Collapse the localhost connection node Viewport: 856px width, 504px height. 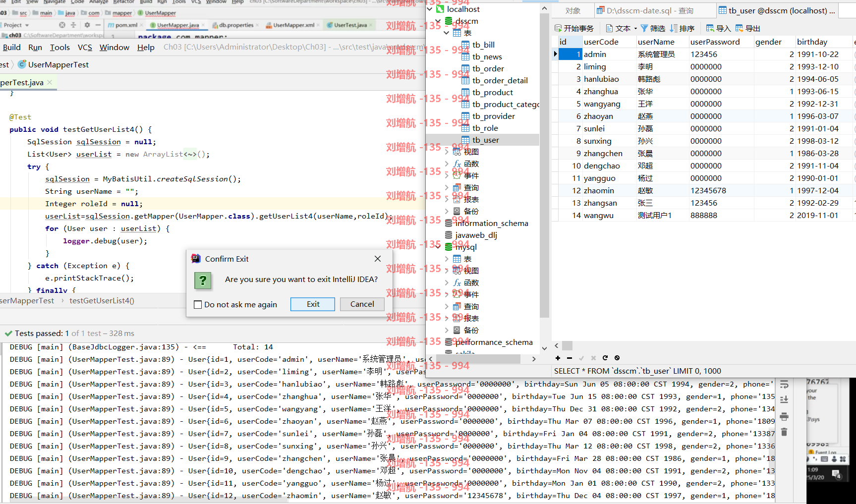tap(430, 9)
